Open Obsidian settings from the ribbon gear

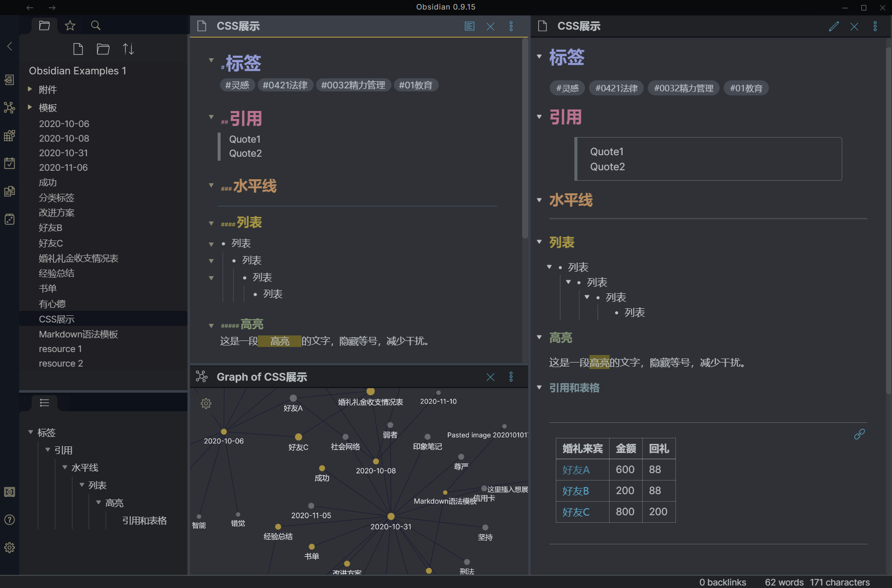[9, 547]
